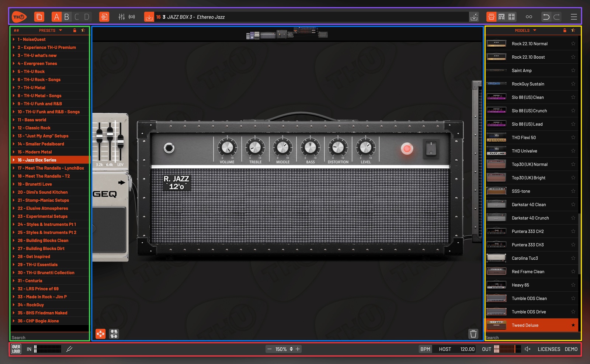This screenshot has width=590, height=364.
Task: Click the TH-U logo icon
Action: [19, 17]
